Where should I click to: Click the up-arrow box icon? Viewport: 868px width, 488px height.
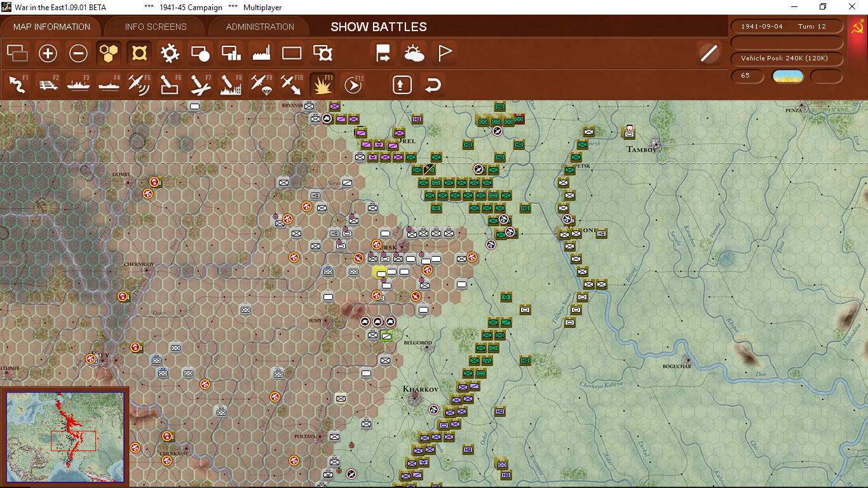pyautogui.click(x=402, y=84)
